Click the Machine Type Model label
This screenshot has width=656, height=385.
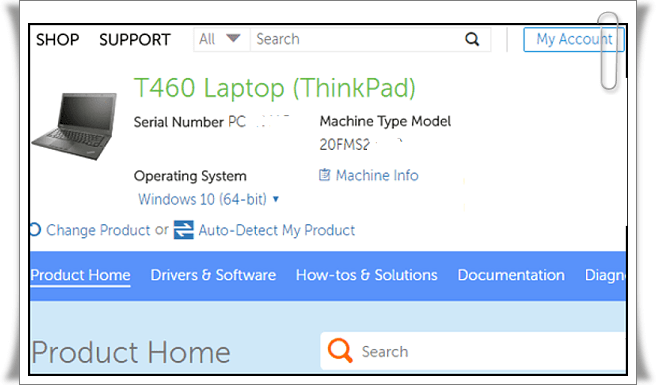pos(385,121)
